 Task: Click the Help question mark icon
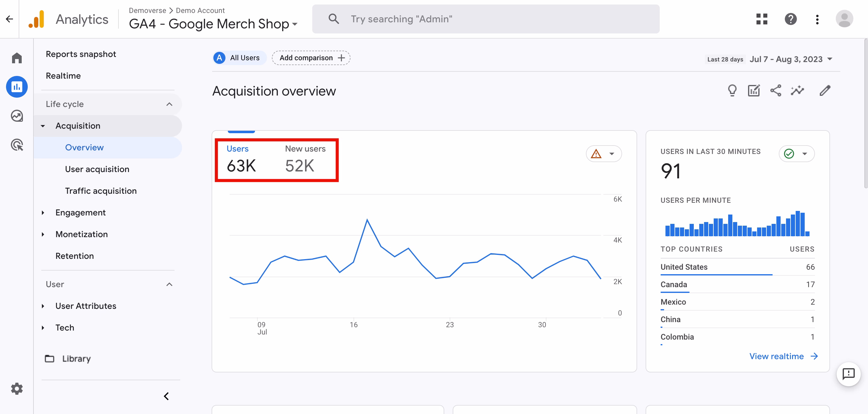tap(790, 19)
